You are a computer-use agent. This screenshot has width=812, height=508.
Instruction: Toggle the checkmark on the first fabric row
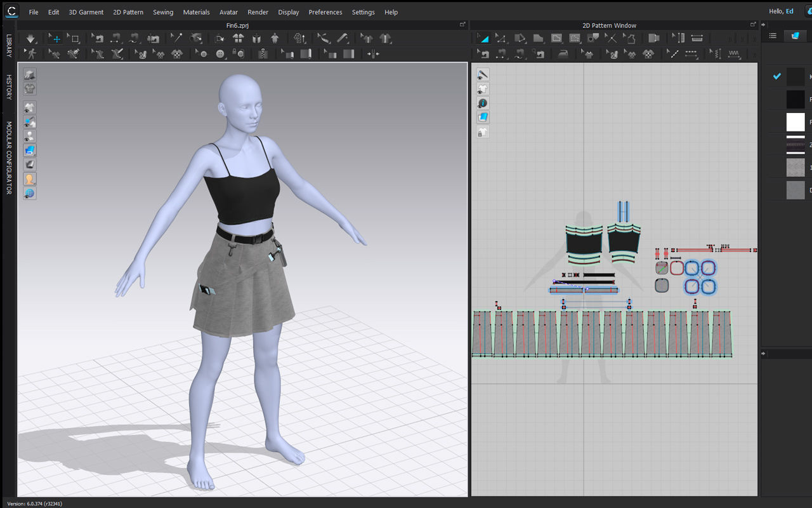[x=776, y=77]
